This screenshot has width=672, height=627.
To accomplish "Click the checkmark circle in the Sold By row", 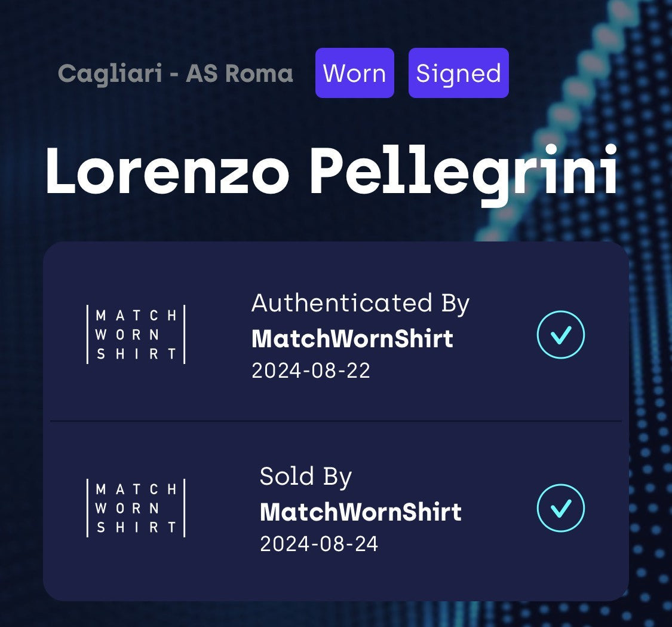I will 560,508.
